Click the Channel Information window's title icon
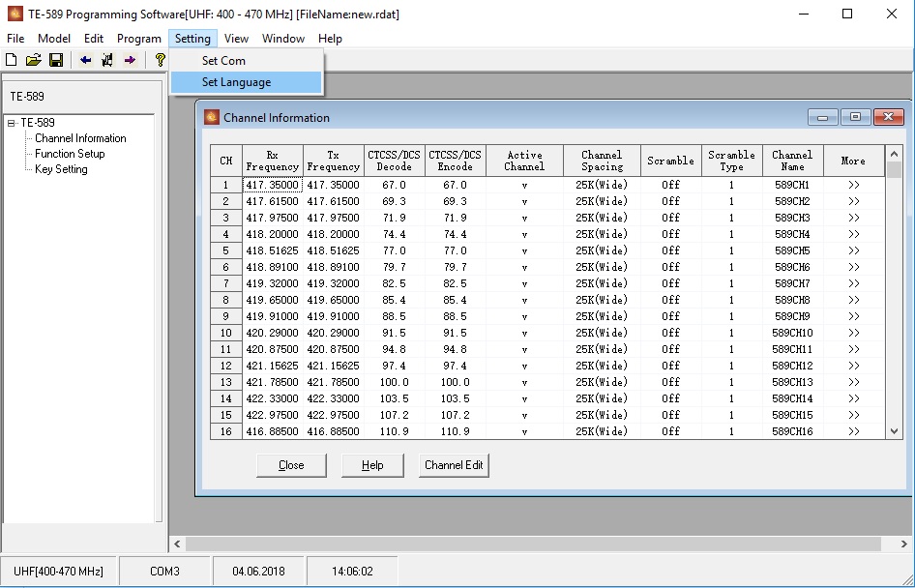Screen dimensions: 915x588 [211, 117]
